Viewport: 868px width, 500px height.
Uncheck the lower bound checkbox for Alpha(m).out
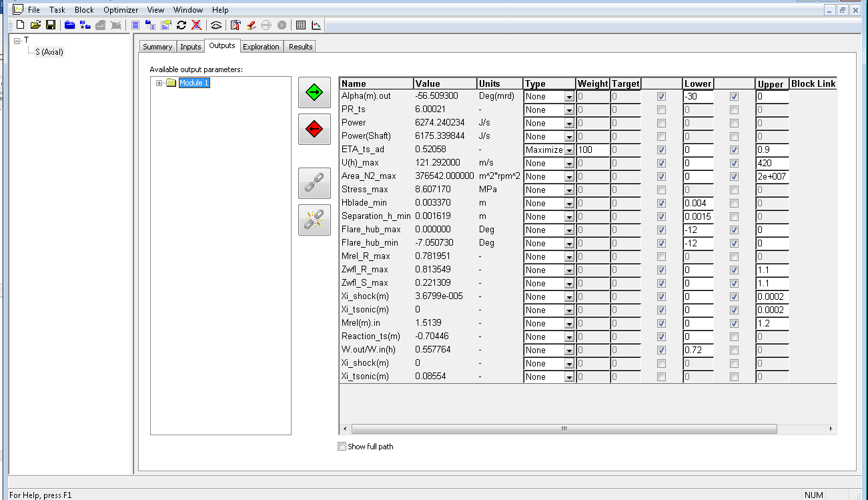point(661,96)
